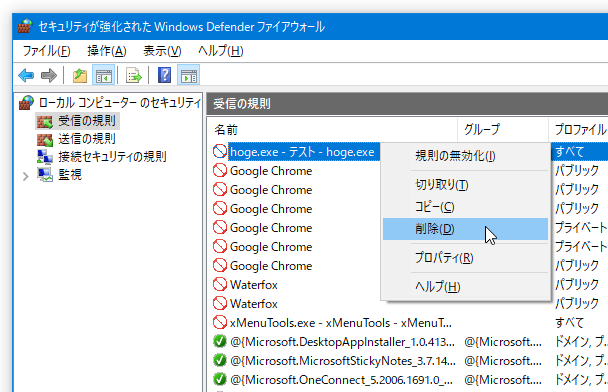Select 監視 in the tree
This screenshot has height=392, width=608.
pos(70,174)
